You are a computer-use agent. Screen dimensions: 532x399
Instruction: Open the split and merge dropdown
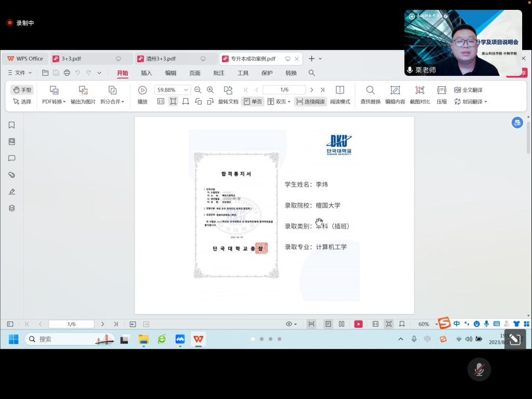coord(112,102)
